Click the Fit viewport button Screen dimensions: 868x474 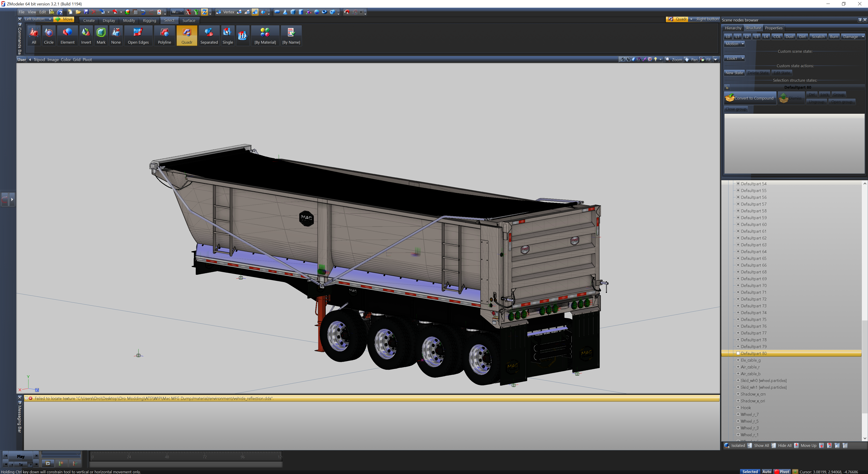(705, 59)
